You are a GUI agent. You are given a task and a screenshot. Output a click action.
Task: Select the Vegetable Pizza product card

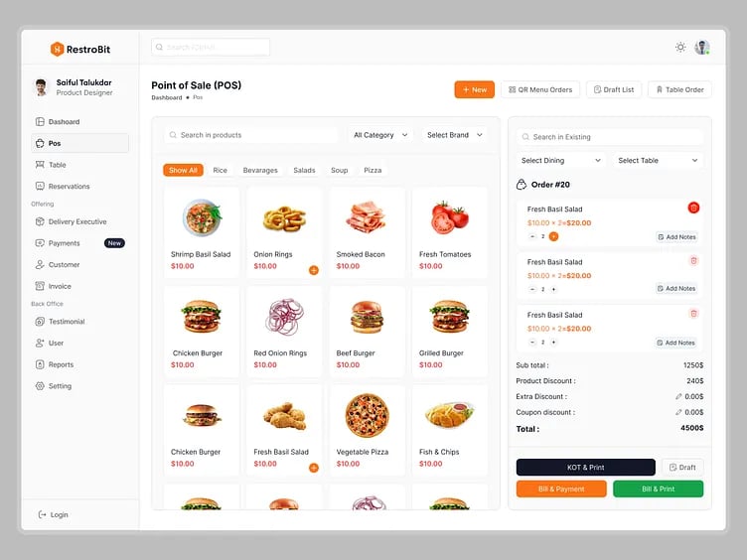coord(367,431)
